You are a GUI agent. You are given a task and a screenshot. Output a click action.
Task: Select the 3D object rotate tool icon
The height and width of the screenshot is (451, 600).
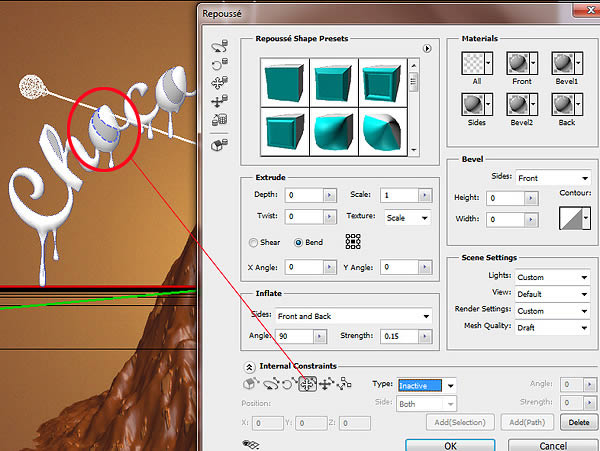(x=220, y=46)
